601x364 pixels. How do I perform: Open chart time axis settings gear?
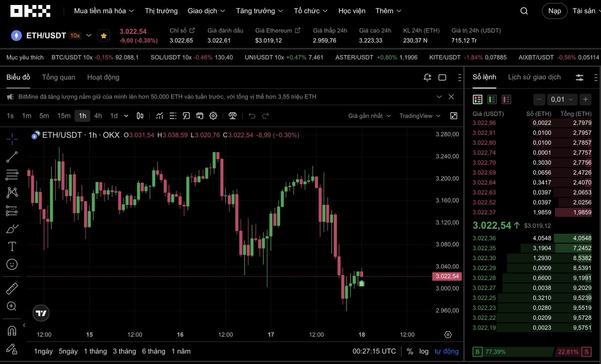[448, 334]
